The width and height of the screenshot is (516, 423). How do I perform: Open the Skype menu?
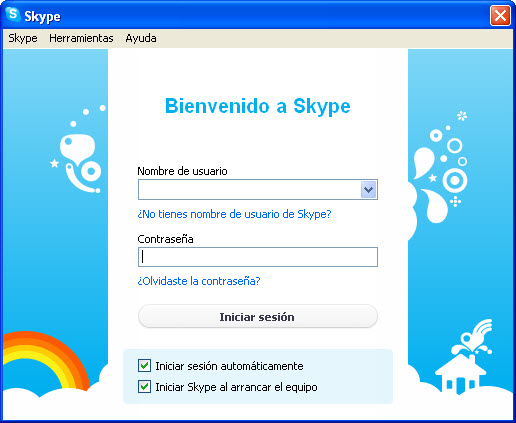pos(23,38)
